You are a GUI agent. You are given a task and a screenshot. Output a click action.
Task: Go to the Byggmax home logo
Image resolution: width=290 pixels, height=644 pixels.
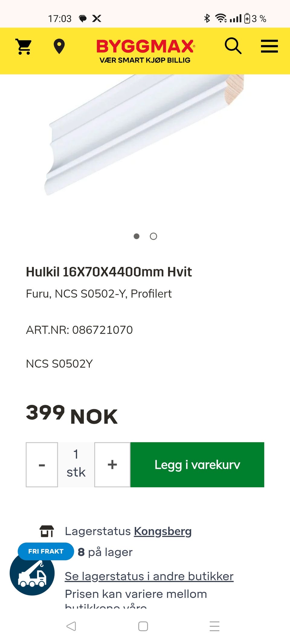click(x=145, y=51)
